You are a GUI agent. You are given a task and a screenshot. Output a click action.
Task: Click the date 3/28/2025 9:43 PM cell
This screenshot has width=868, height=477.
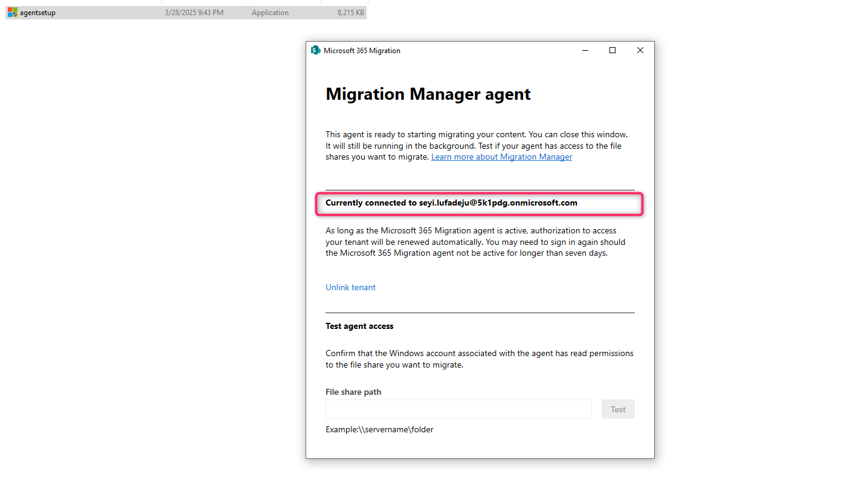(193, 13)
